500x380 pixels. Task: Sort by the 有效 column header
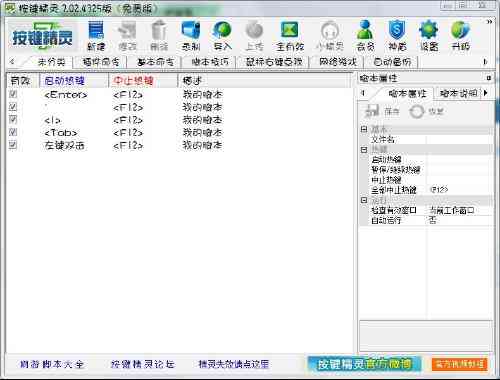[23, 81]
